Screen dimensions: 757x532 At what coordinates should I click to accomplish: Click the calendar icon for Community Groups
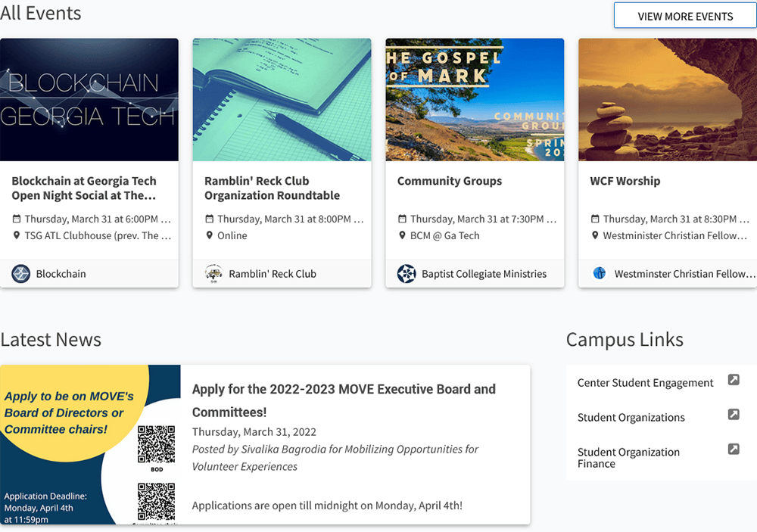tap(402, 219)
